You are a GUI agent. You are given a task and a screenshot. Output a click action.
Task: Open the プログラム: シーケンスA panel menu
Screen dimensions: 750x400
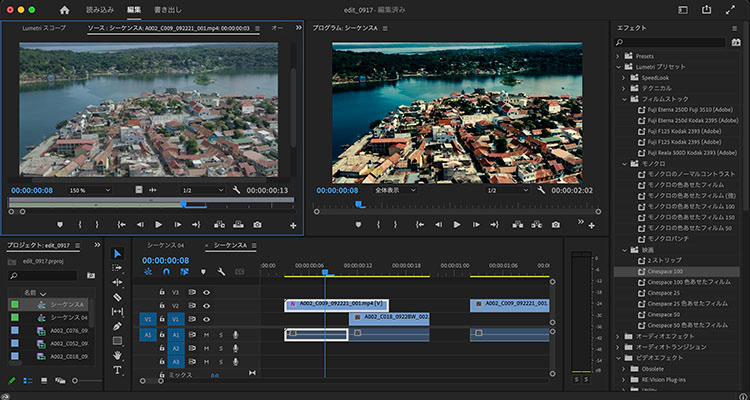pos(386,29)
